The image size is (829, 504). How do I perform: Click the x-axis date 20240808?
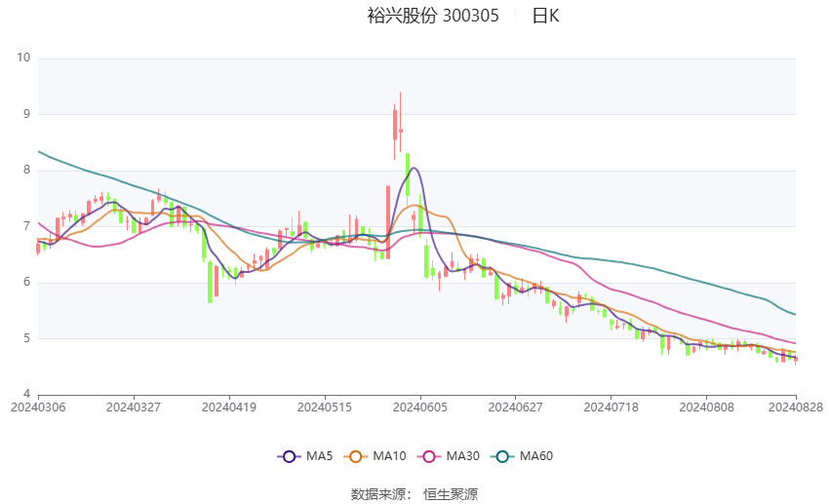(x=707, y=407)
